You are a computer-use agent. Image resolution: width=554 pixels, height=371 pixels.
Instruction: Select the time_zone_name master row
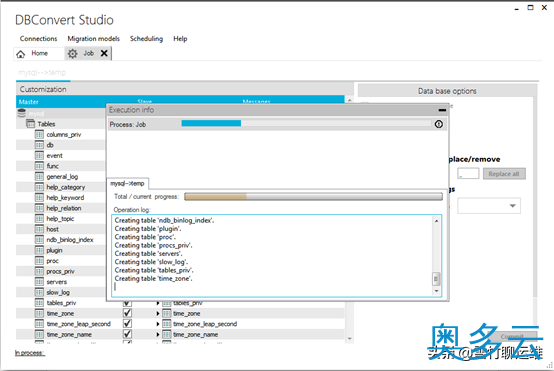point(69,334)
